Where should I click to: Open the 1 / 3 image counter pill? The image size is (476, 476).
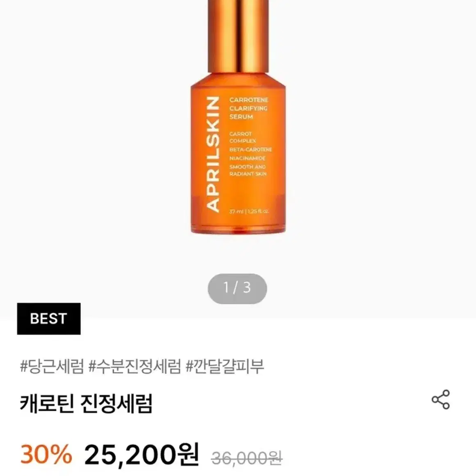237,288
